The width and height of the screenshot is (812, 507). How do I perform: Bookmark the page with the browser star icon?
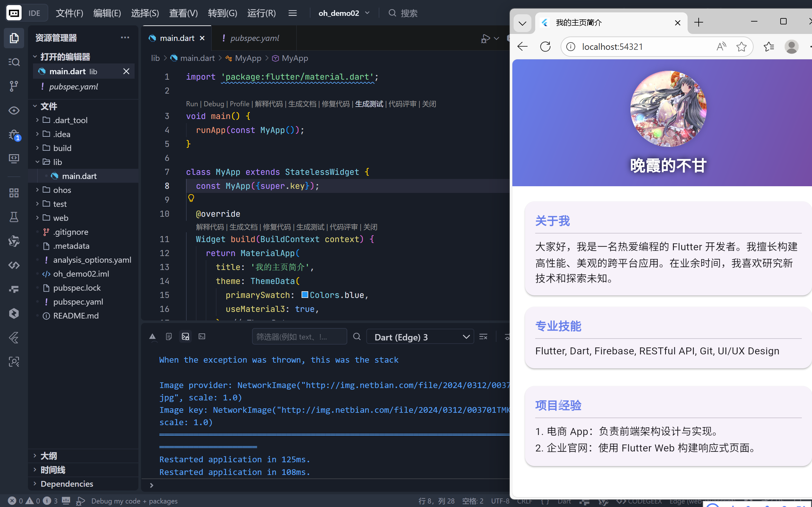coord(742,46)
